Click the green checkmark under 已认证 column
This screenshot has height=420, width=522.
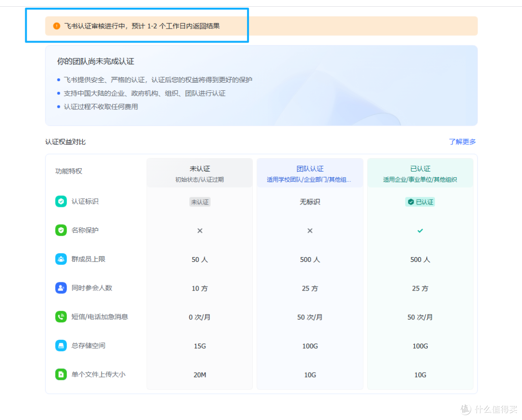tap(420, 231)
